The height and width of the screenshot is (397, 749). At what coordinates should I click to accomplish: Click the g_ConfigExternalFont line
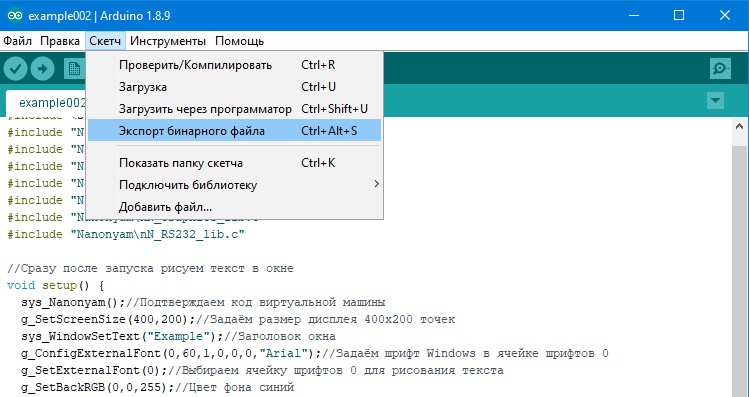tap(315, 354)
